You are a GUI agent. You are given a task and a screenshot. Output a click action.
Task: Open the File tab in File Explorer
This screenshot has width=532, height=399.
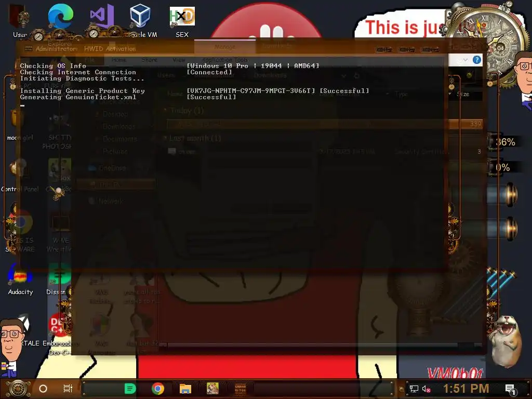point(89,60)
